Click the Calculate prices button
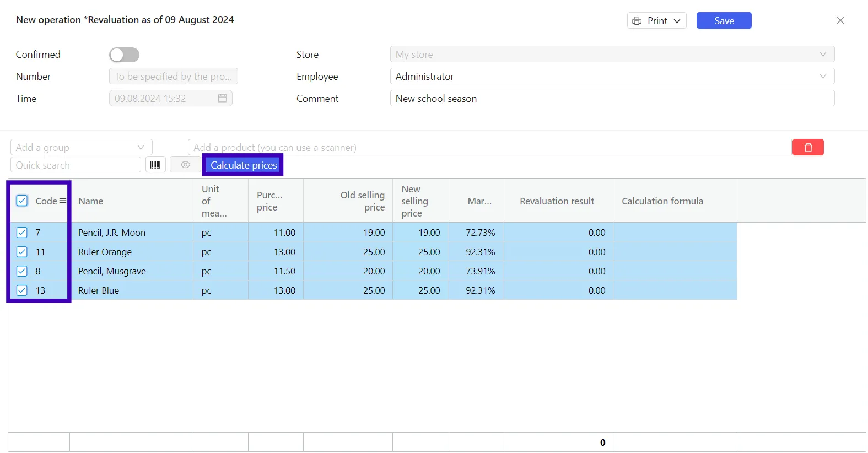Screen dimensions: 868x453 (x=244, y=165)
